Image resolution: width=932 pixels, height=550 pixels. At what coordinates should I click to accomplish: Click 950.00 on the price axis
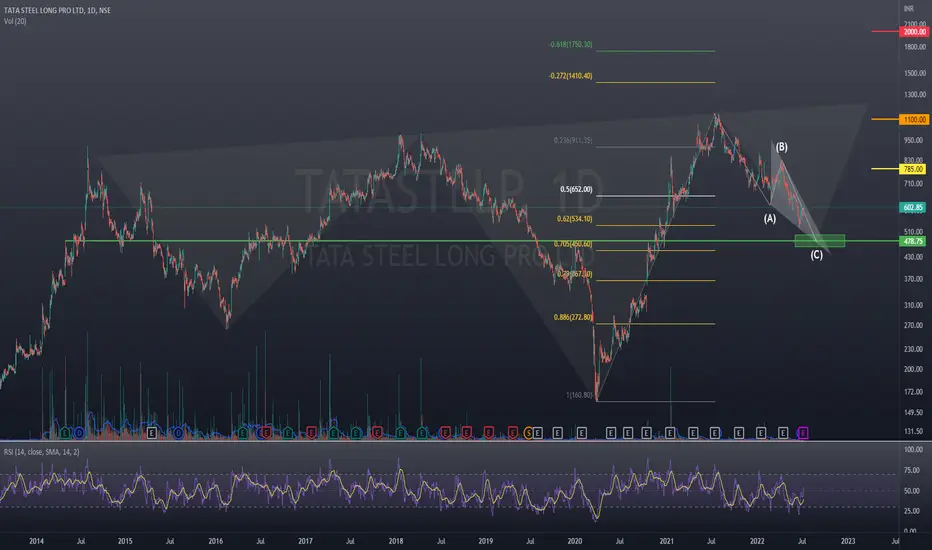[x=915, y=140]
